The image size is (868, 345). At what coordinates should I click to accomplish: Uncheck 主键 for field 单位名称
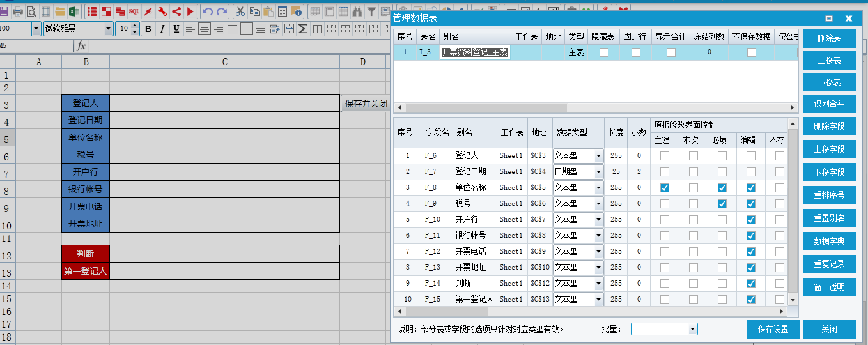click(665, 188)
